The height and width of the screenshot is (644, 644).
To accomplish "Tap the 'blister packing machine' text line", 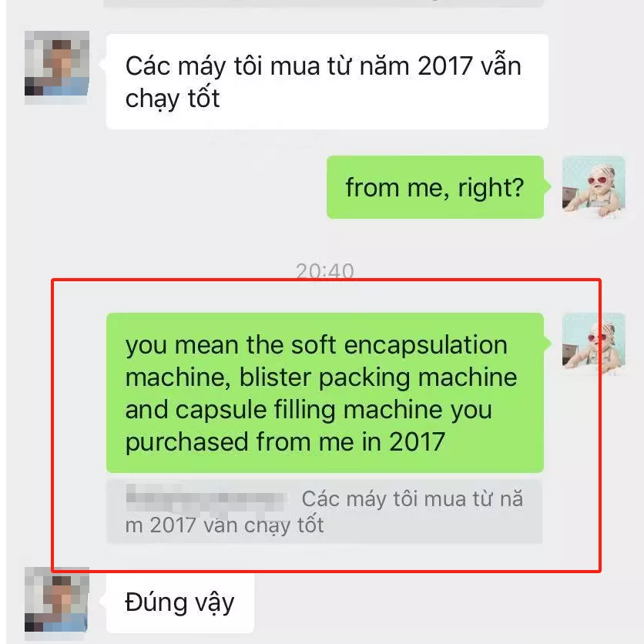I will (378, 377).
